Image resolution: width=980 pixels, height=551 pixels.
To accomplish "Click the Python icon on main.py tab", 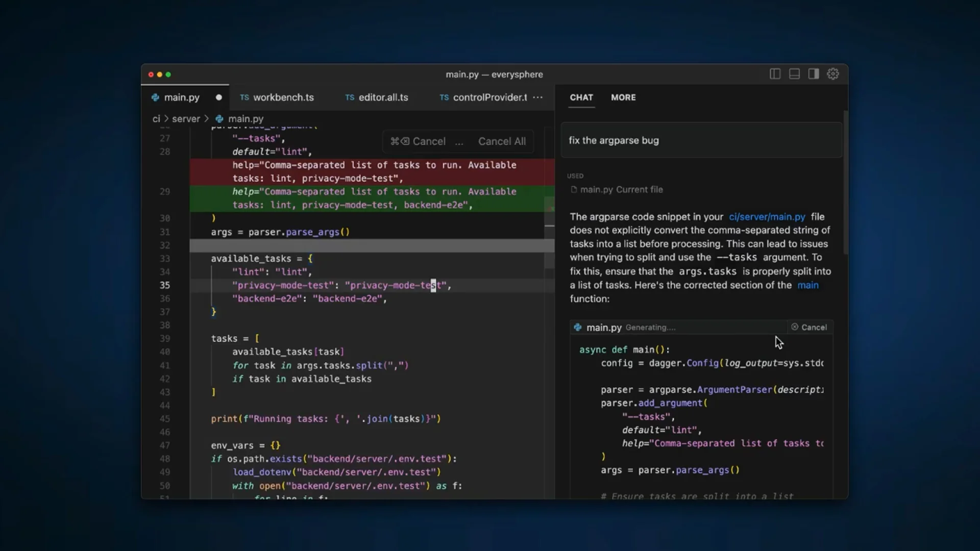I will 155,97.
